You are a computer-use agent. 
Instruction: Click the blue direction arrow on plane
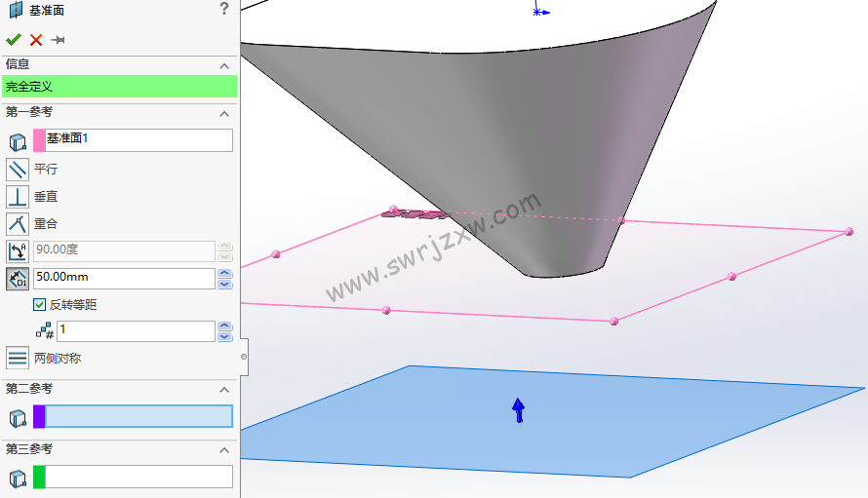(518, 410)
